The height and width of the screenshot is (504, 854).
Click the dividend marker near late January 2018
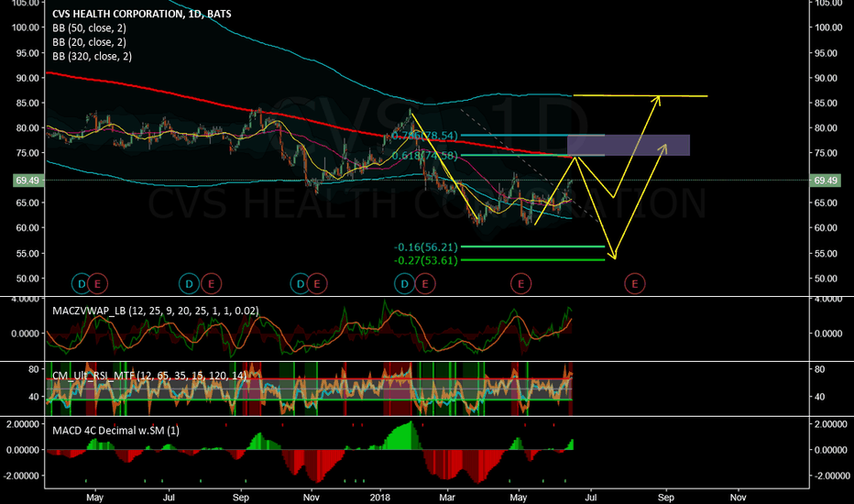tap(404, 283)
